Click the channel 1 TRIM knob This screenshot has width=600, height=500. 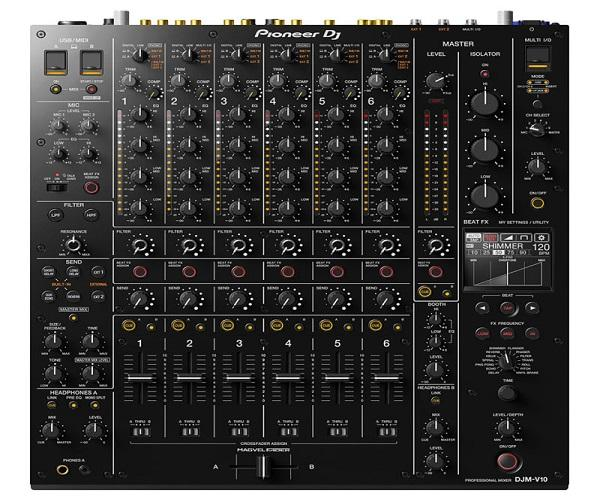tap(129, 81)
